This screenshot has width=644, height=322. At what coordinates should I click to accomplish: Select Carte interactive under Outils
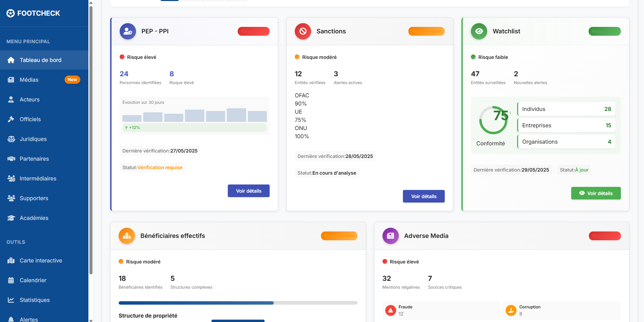(x=41, y=260)
